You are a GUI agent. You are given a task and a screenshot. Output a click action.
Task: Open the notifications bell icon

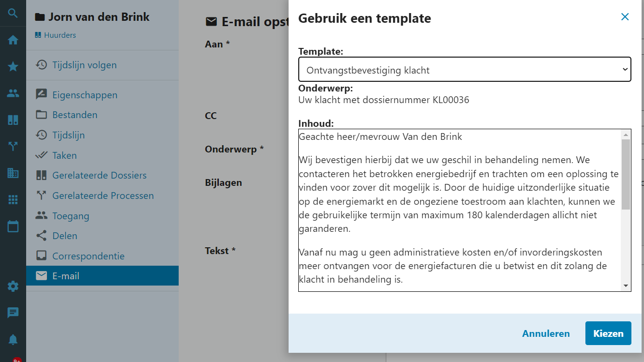click(x=13, y=340)
